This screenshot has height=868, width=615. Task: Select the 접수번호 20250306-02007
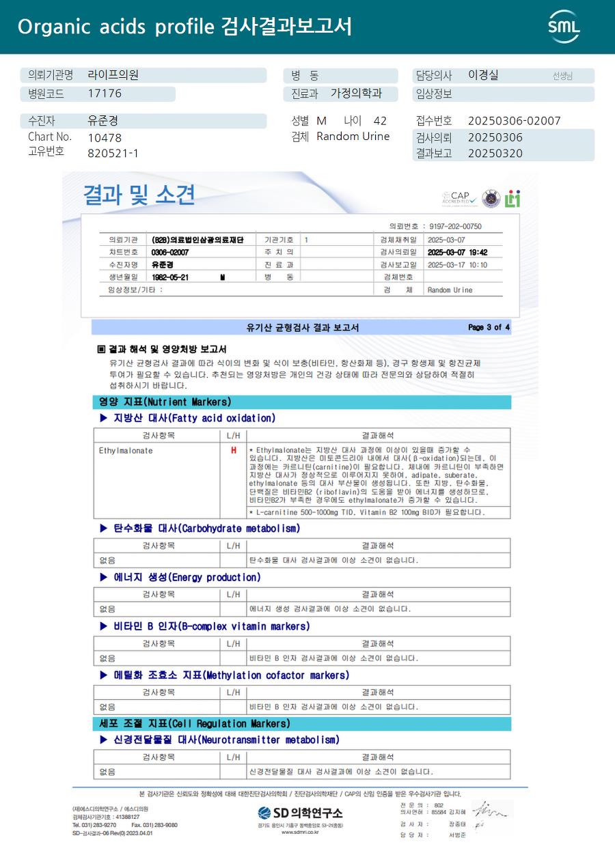[515, 121]
